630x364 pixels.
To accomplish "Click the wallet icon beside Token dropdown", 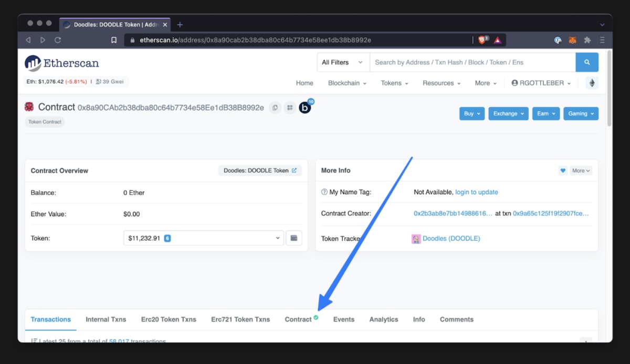I will pos(294,238).
